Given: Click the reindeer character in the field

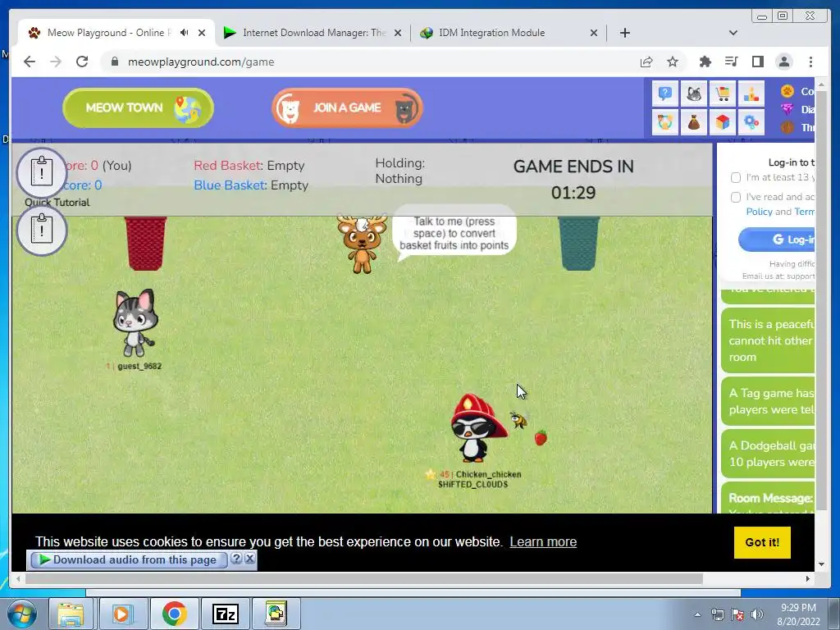Looking at the screenshot, I should click(362, 244).
